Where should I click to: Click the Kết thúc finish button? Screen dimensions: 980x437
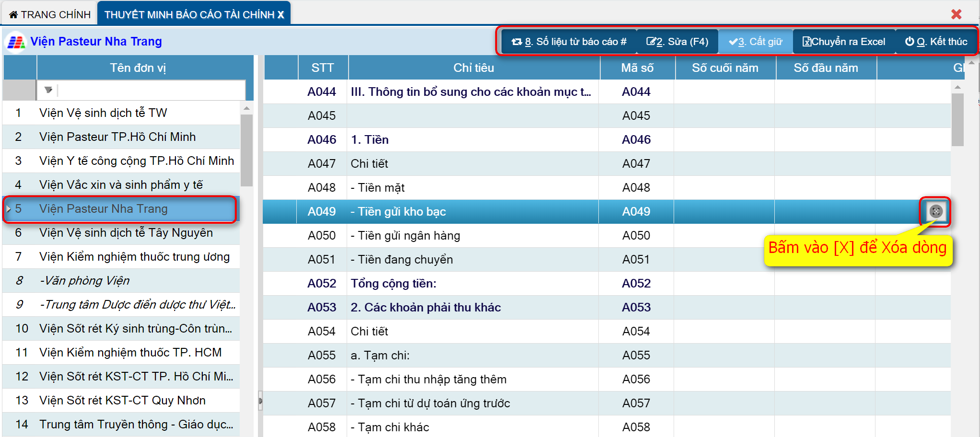tap(936, 42)
